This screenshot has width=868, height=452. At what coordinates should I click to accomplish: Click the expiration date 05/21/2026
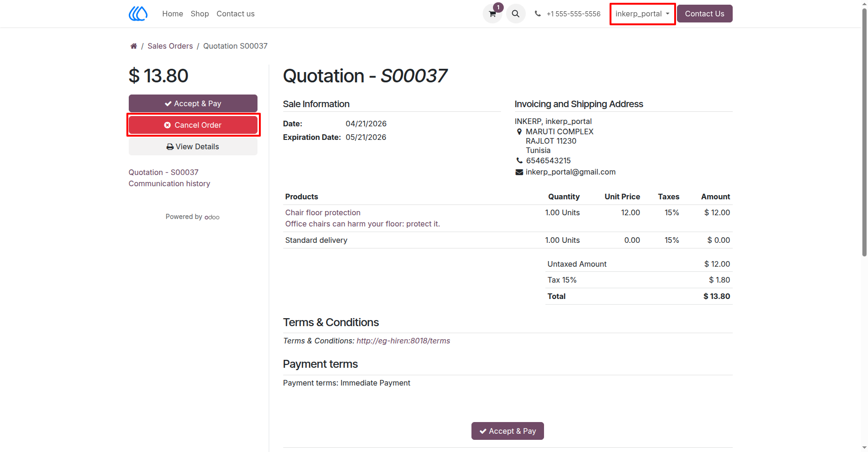click(366, 137)
